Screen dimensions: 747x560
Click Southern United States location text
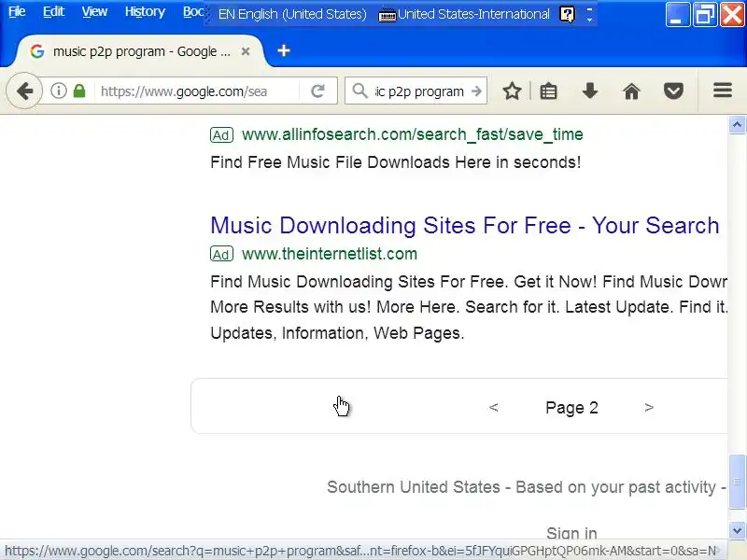(414, 487)
